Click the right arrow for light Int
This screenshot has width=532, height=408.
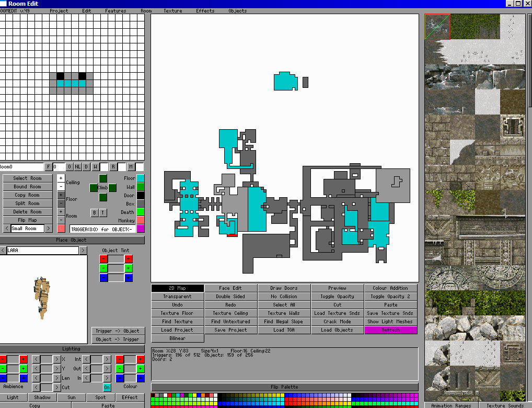click(x=107, y=359)
